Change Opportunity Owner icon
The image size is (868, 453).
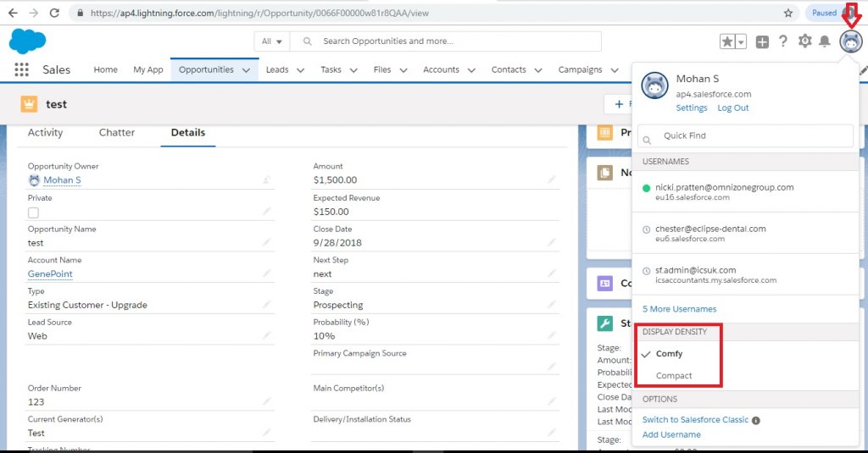click(x=267, y=180)
